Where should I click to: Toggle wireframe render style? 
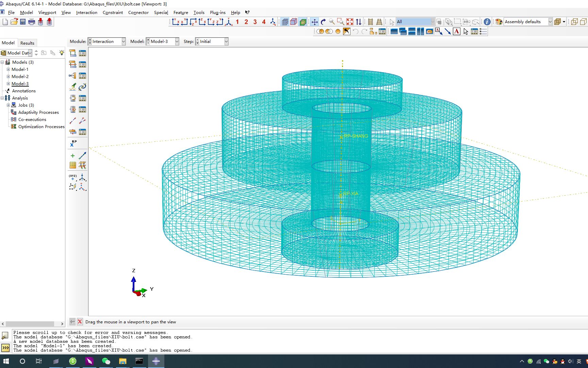point(285,22)
